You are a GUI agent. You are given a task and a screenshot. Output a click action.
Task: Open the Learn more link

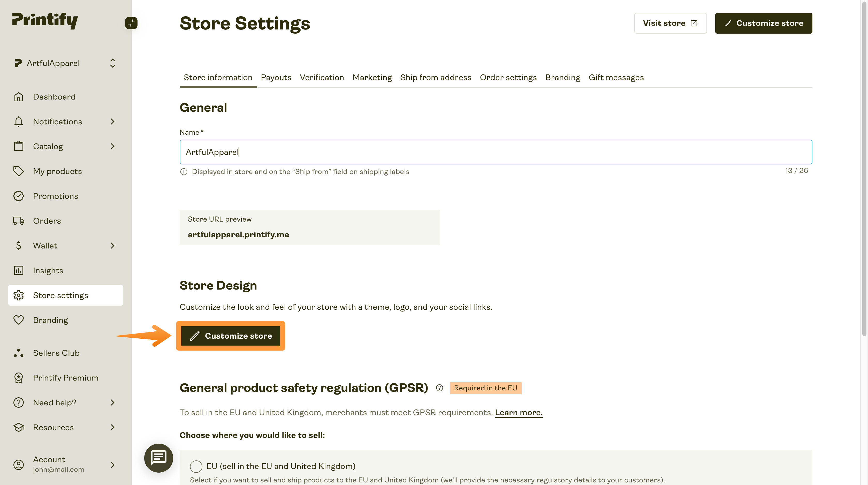point(519,413)
